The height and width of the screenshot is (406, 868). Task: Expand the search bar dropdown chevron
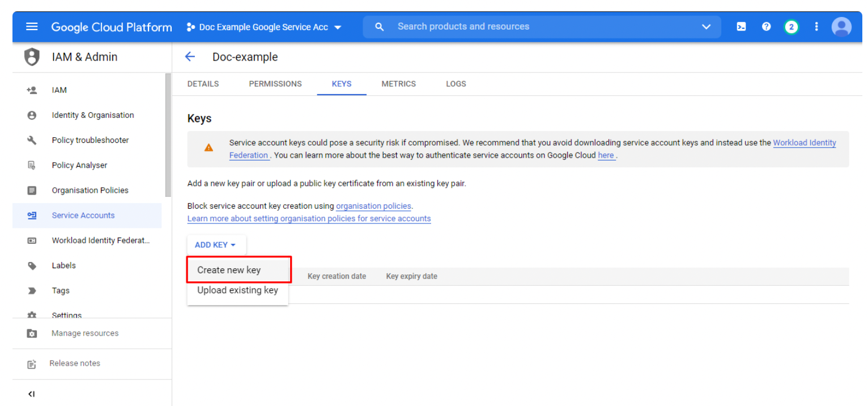706,27
